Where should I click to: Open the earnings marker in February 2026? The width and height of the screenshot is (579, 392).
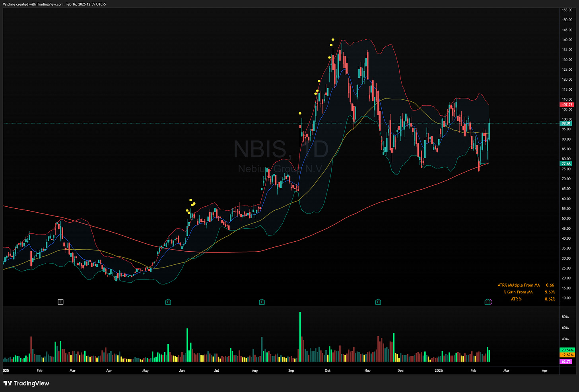tap(488, 302)
